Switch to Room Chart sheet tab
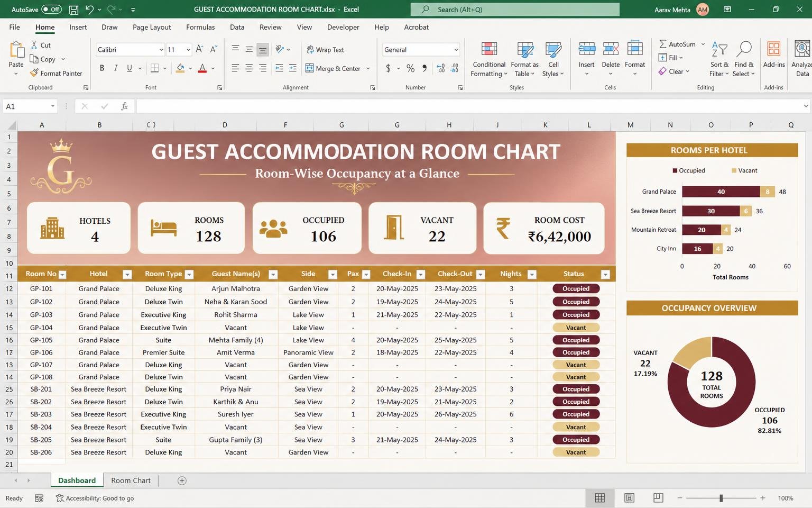This screenshot has height=508, width=812. click(131, 480)
